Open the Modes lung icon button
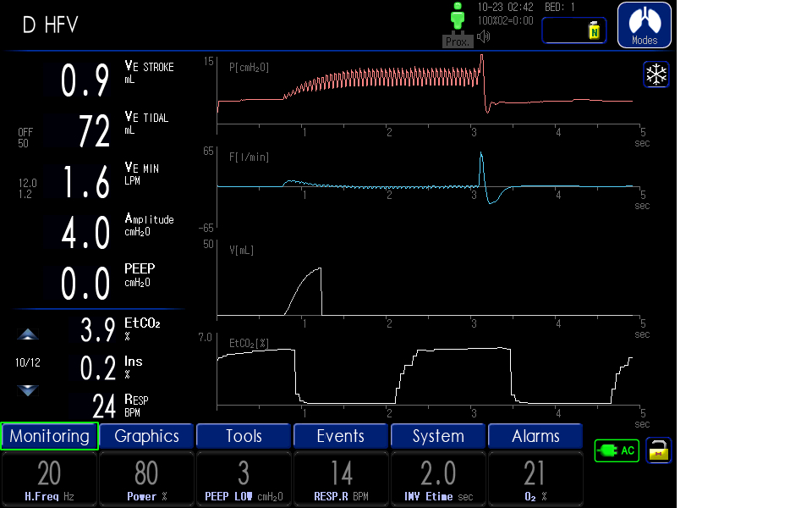 (645, 25)
